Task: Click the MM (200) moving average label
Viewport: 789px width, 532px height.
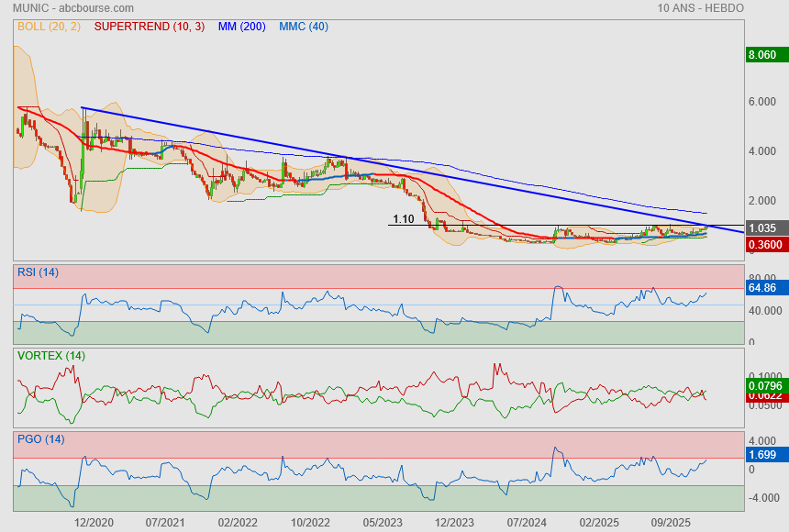Action: [x=241, y=27]
